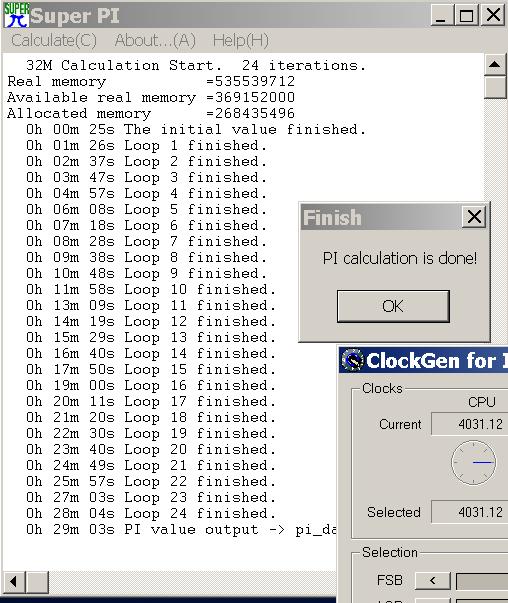
Task: Click the 'Loop 9 finished' line
Action: [147, 274]
